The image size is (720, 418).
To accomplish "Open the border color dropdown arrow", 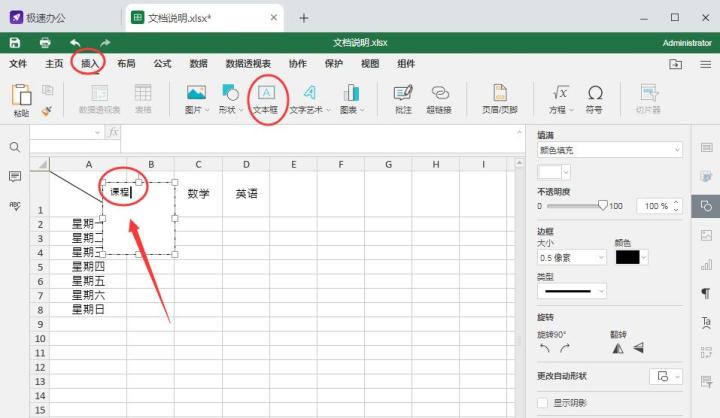I will tap(644, 257).
